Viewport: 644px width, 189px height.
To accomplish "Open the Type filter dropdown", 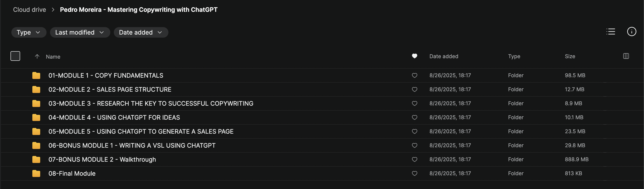I will click(x=28, y=32).
